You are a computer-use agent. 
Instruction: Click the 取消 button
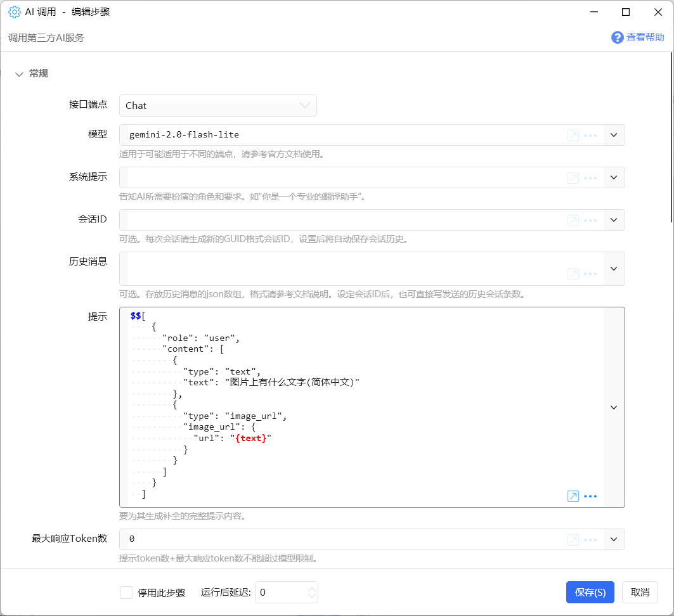(640, 593)
